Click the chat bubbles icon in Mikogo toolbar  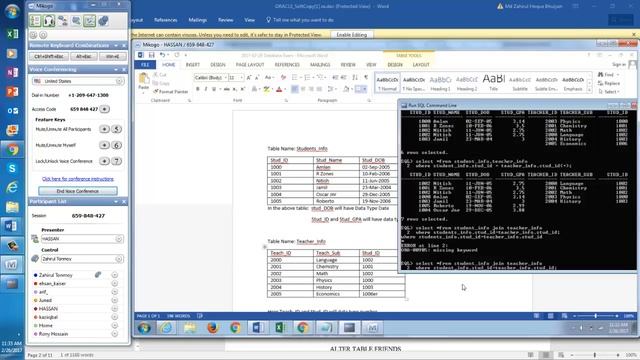[76, 20]
